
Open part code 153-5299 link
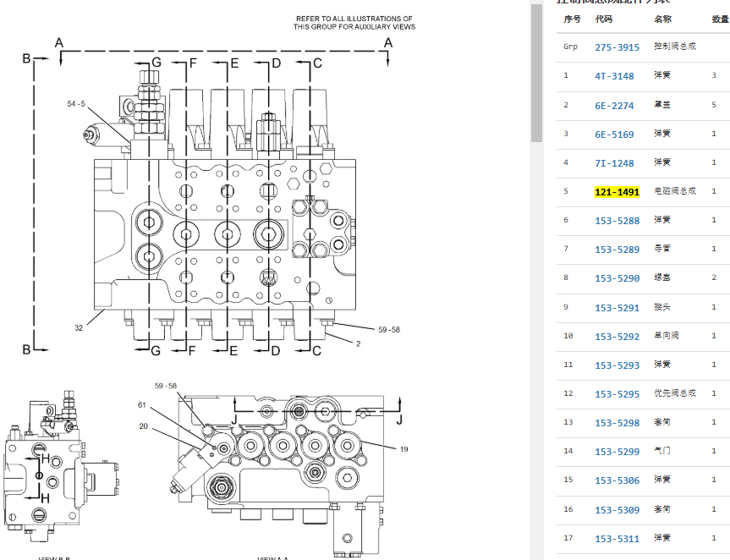pos(617,452)
